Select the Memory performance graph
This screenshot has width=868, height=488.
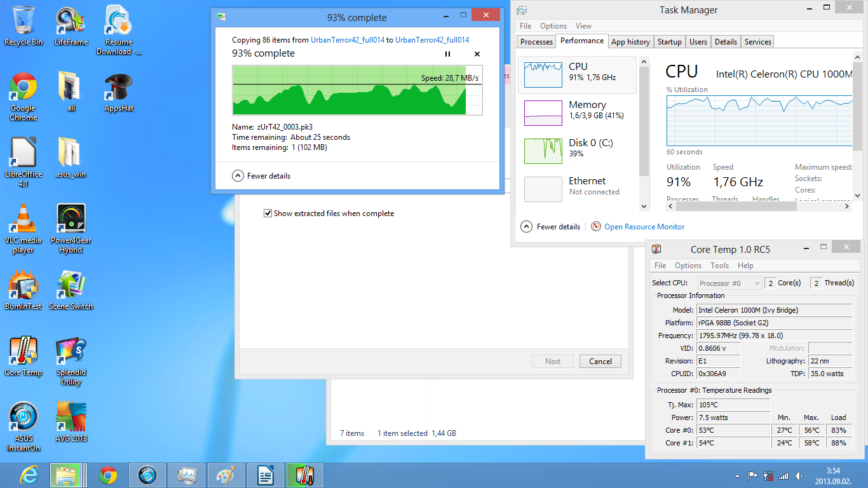pyautogui.click(x=578, y=112)
